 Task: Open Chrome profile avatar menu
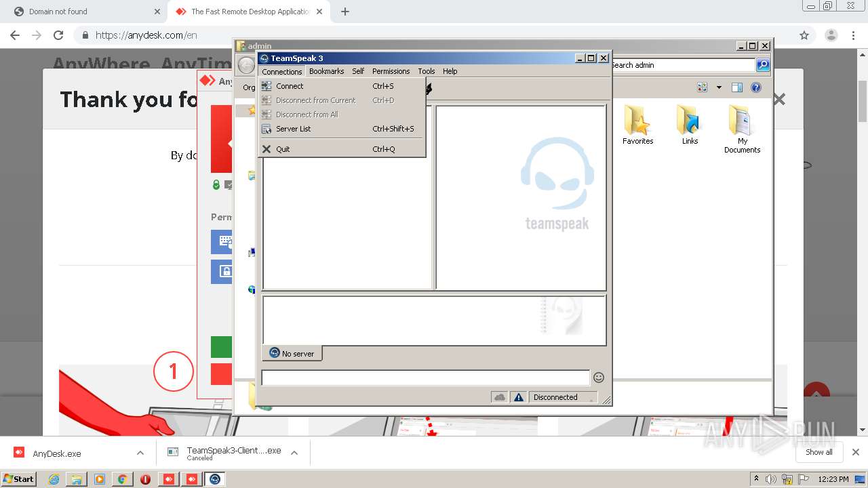point(831,35)
